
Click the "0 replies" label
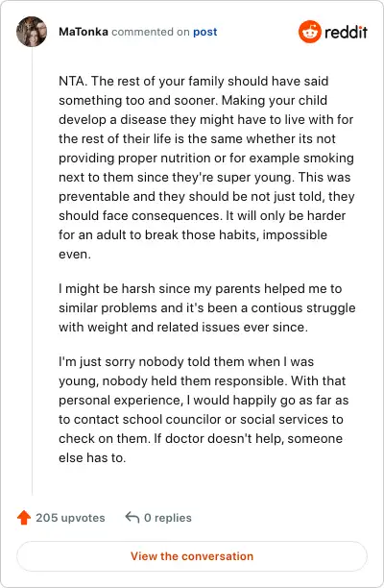coord(168,518)
